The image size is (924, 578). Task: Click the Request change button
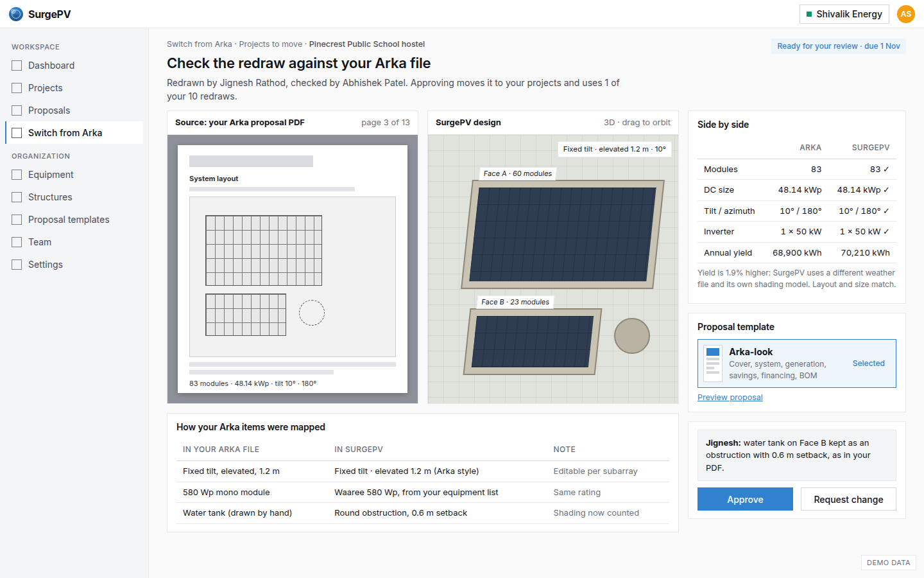pos(848,499)
